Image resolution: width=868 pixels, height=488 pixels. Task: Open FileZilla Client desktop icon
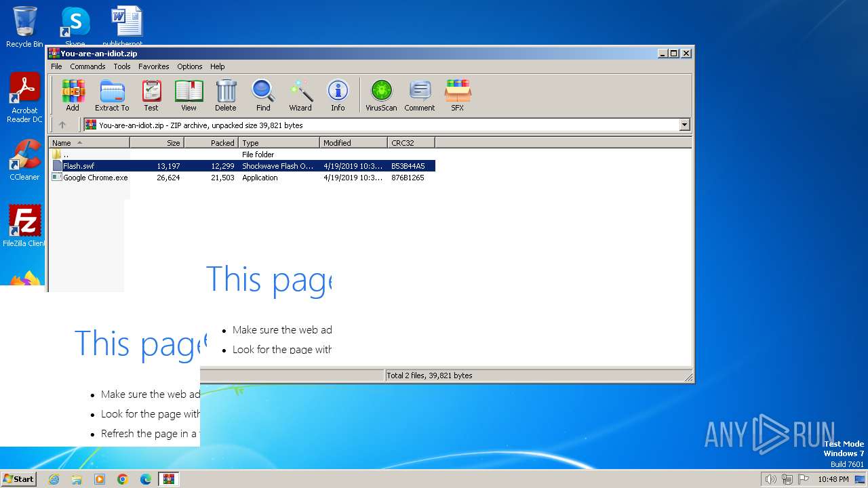pos(24,226)
